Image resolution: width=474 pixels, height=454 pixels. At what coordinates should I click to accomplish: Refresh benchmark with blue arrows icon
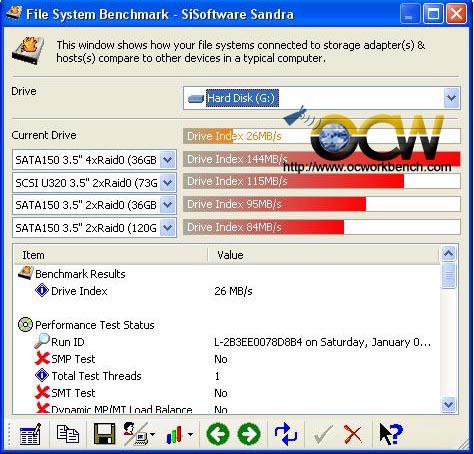pos(285,434)
